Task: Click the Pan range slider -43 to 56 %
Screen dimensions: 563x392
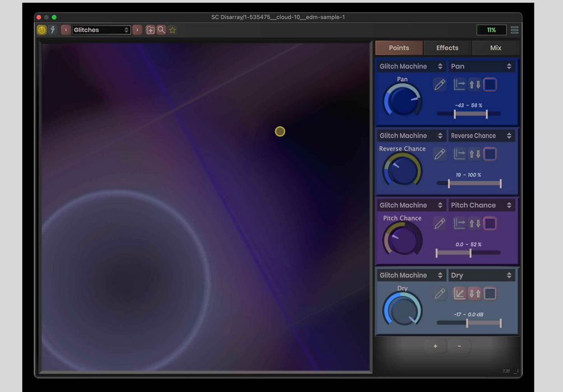Action: click(468, 114)
